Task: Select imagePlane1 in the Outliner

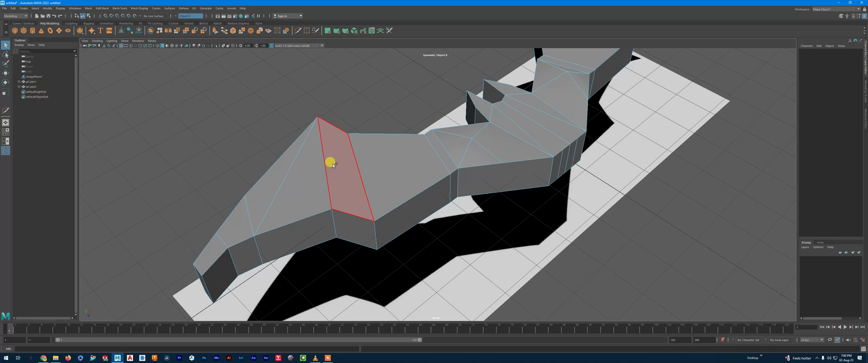Action: (x=34, y=76)
